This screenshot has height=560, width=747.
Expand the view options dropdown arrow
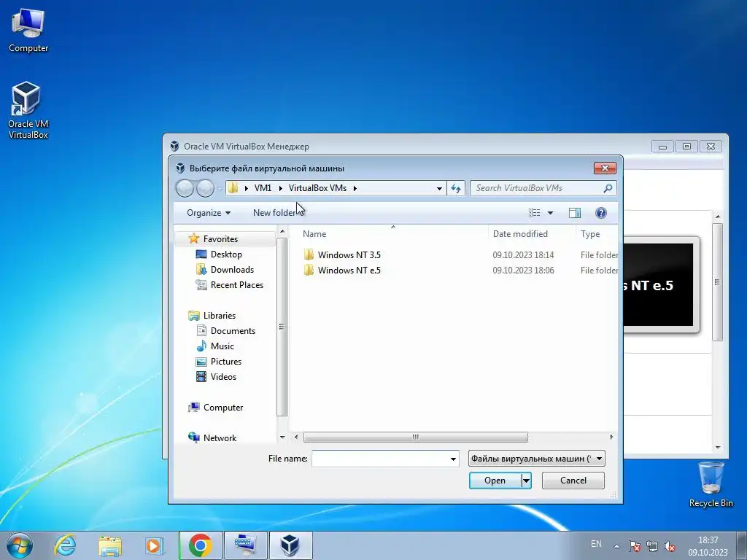550,213
